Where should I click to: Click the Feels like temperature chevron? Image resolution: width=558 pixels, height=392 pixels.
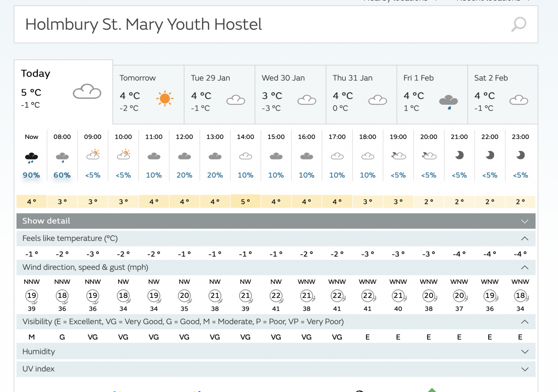click(525, 238)
